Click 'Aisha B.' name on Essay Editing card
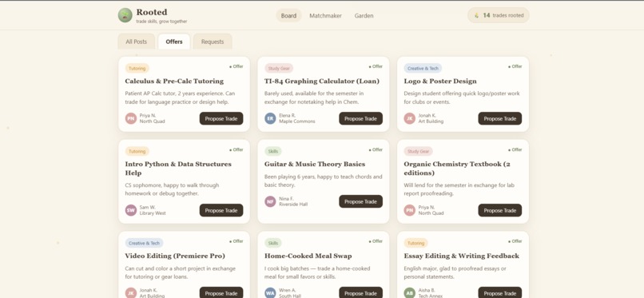This screenshot has width=644, height=298. [x=427, y=290]
